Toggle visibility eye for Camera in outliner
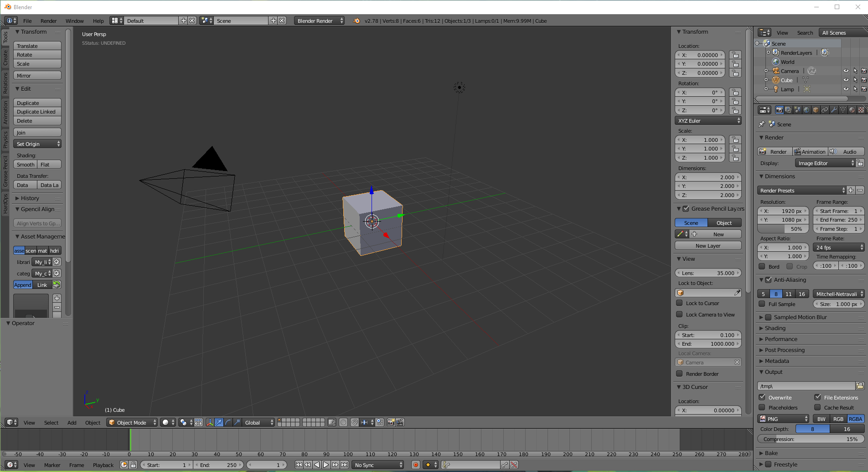This screenshot has height=472, width=868. [x=846, y=71]
